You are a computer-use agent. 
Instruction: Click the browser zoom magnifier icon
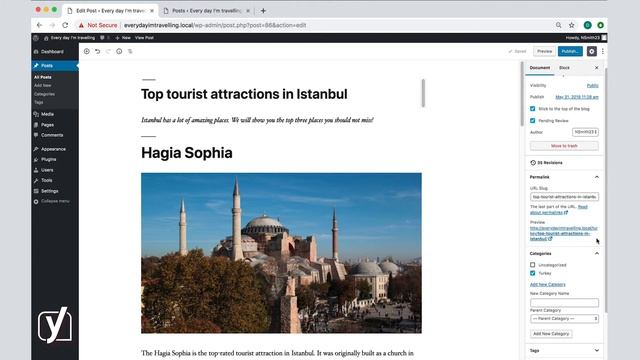click(x=558, y=25)
